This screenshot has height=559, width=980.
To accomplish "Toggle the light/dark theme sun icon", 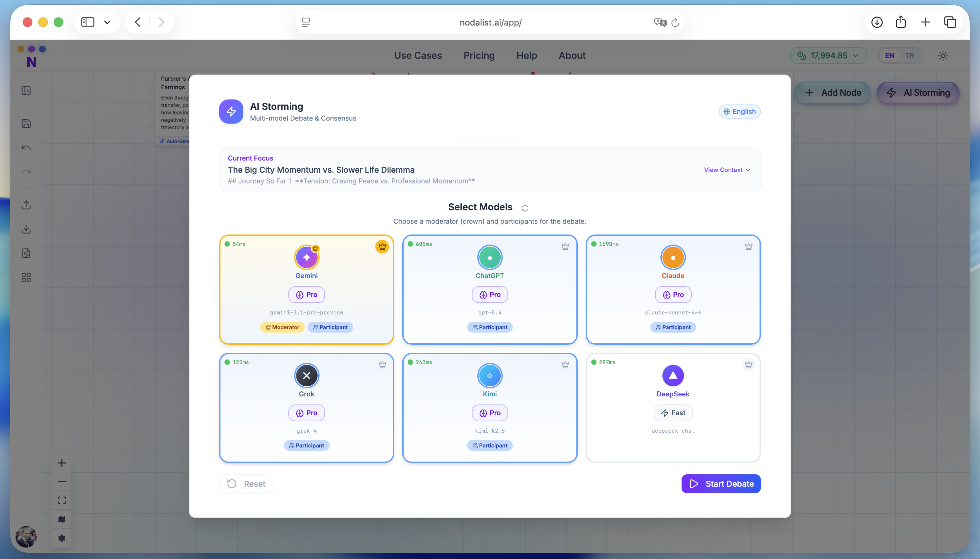I will click(943, 56).
